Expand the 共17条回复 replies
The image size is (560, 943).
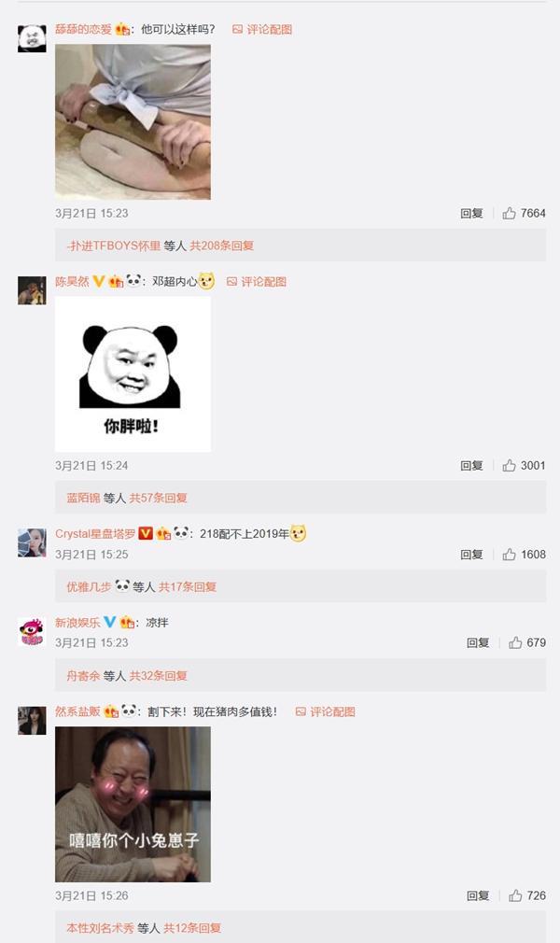click(x=187, y=587)
